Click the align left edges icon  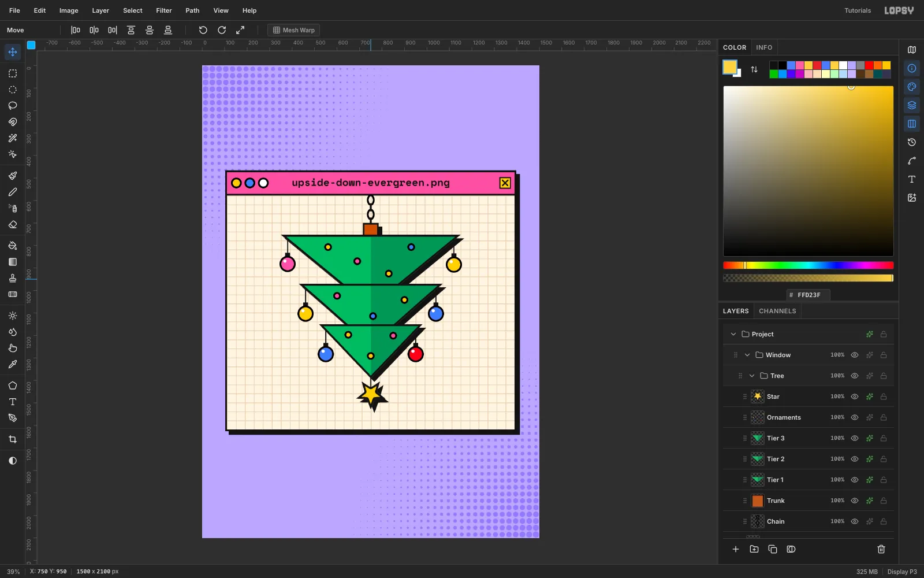click(x=76, y=30)
